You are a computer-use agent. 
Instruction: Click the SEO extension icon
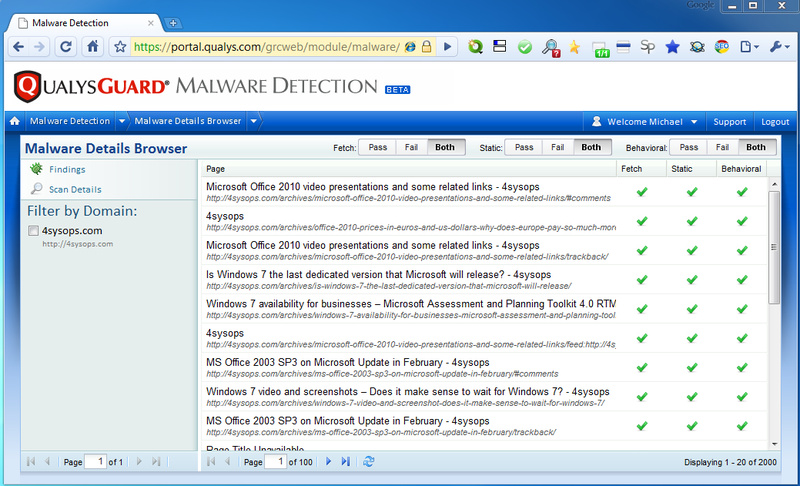coord(721,47)
